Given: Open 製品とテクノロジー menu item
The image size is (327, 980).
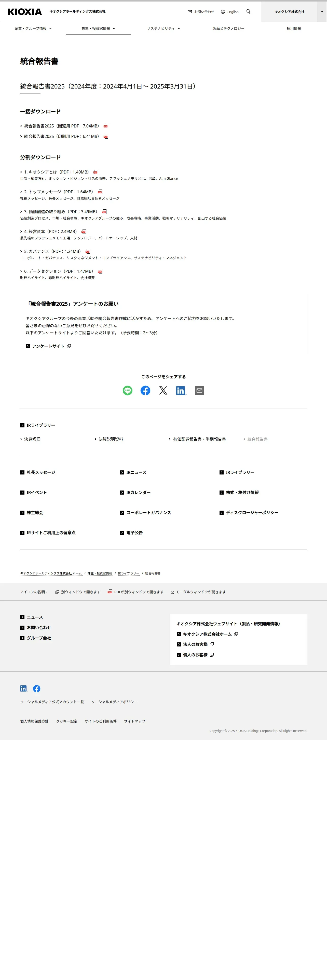Looking at the screenshot, I should tap(228, 28).
